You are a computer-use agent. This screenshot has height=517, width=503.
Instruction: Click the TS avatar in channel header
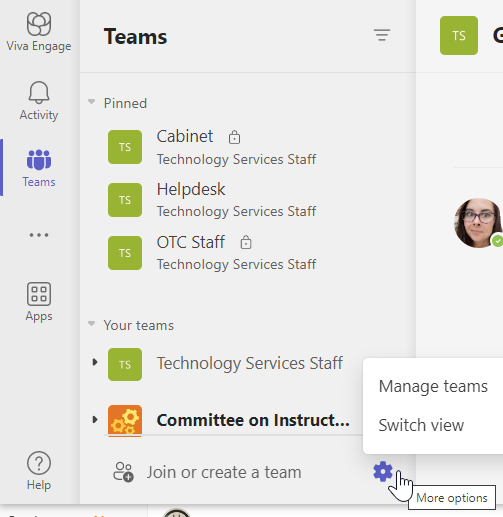click(x=459, y=35)
